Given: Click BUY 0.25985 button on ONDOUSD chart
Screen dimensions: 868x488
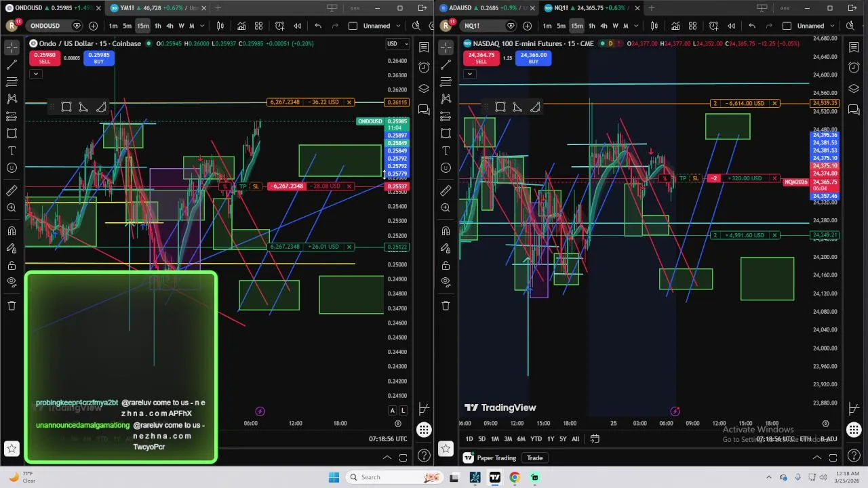Looking at the screenshot, I should click(98, 58).
